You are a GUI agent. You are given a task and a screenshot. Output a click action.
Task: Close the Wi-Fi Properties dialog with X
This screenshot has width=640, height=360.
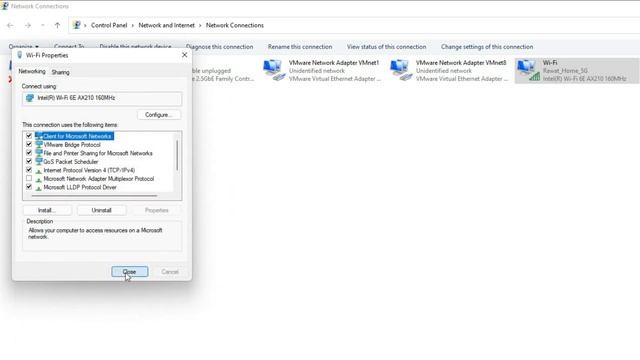click(184, 55)
